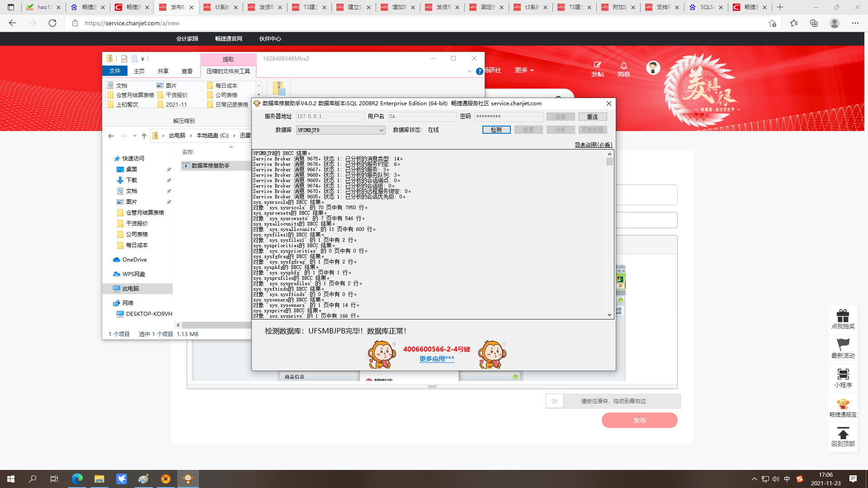Click left monkey mascot icon

point(382,355)
